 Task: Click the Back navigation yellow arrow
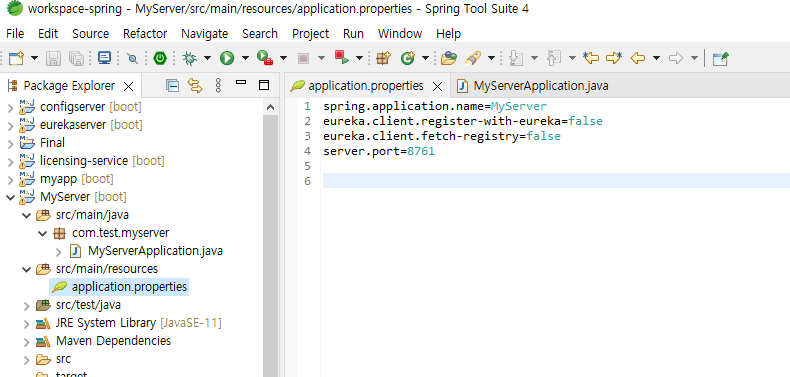coord(638,58)
